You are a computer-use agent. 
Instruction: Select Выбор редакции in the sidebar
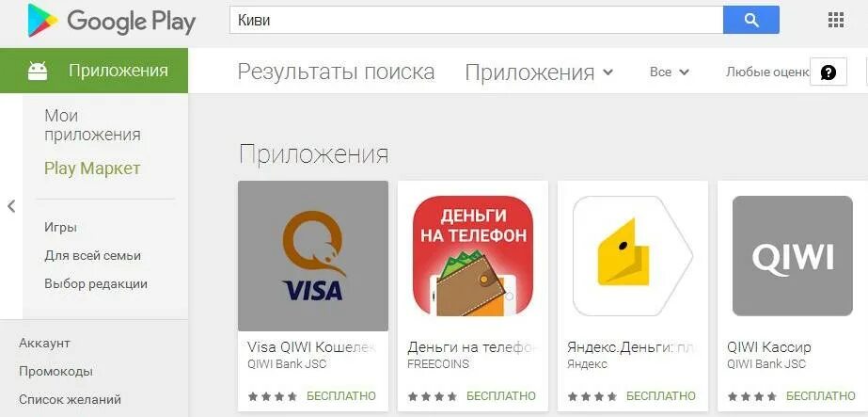click(x=96, y=284)
